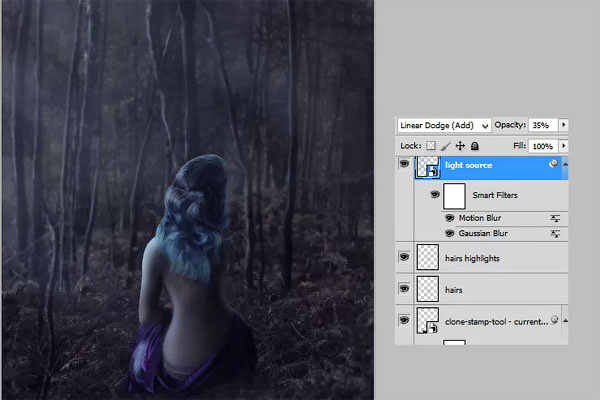Click the Smart Filters label
This screenshot has width=600, height=400.
click(495, 195)
